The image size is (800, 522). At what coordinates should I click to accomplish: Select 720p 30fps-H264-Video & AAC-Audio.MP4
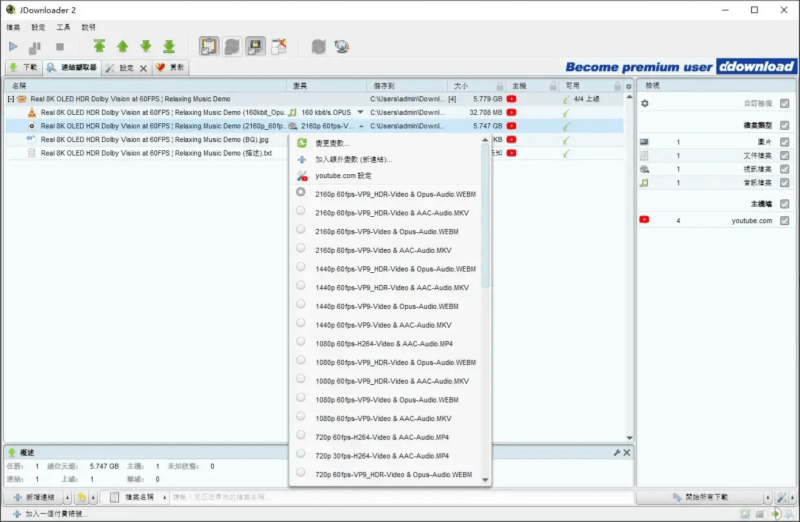[386, 456]
